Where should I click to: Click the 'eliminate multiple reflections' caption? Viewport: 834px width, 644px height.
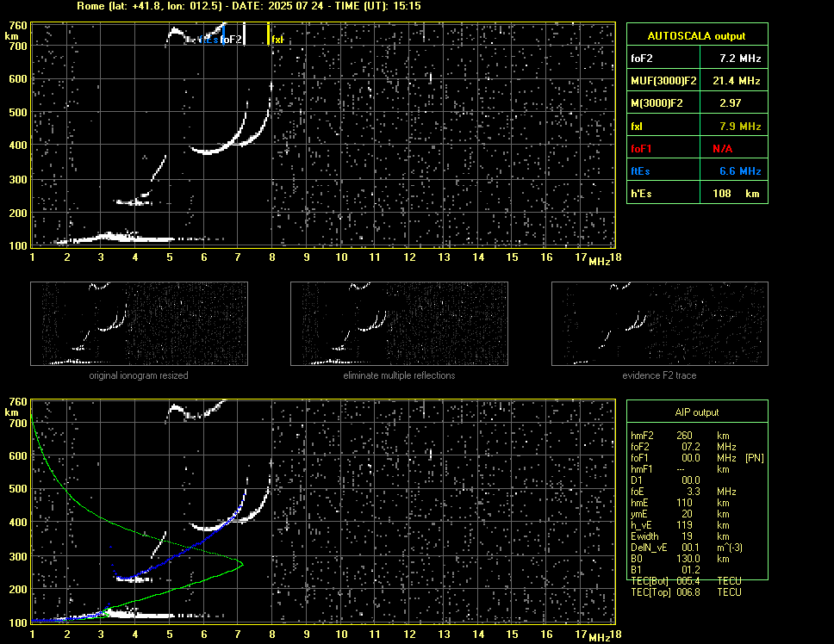(399, 375)
